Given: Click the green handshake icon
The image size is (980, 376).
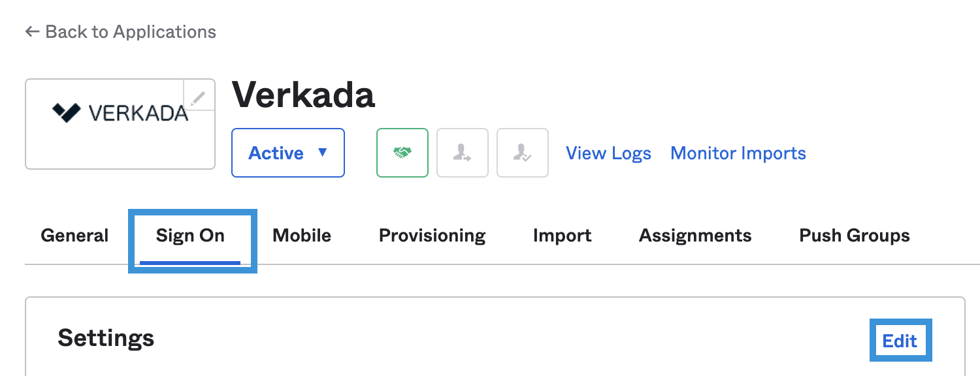Looking at the screenshot, I should [402, 153].
